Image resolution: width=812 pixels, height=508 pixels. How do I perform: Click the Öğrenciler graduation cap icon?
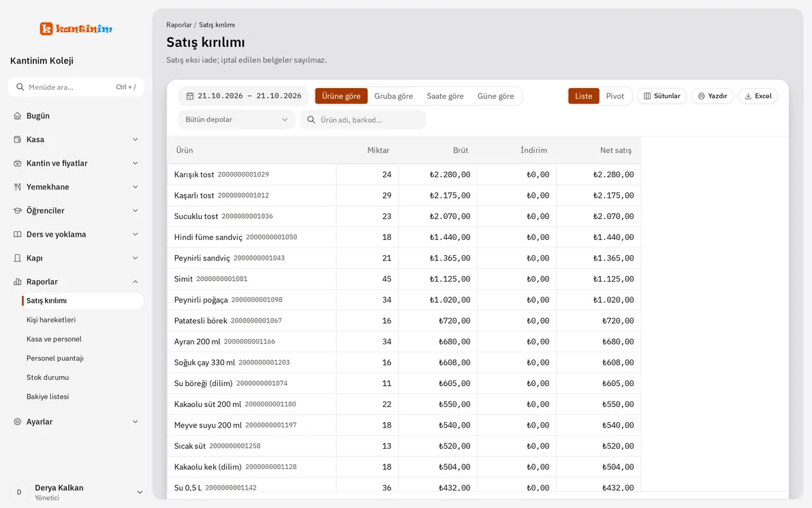(18, 211)
